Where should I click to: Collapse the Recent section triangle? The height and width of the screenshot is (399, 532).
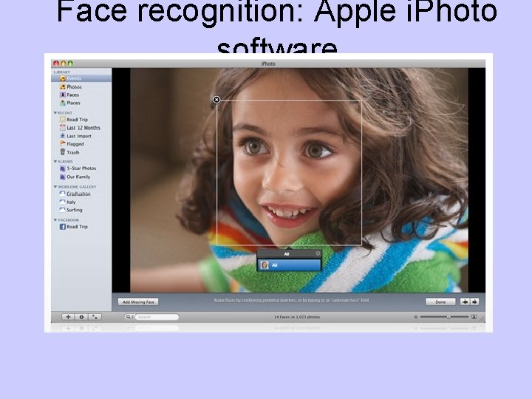click(55, 112)
